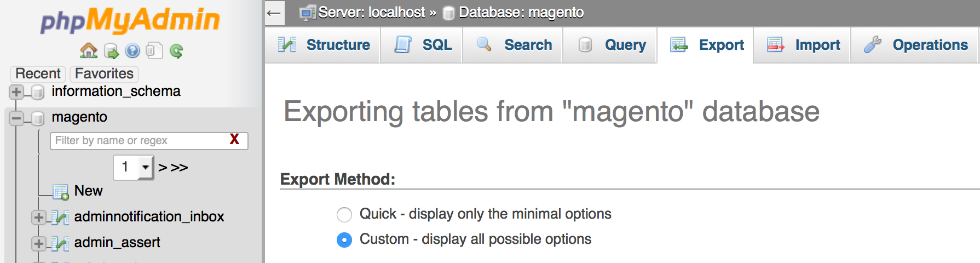Clear the filter with red X

click(x=234, y=140)
